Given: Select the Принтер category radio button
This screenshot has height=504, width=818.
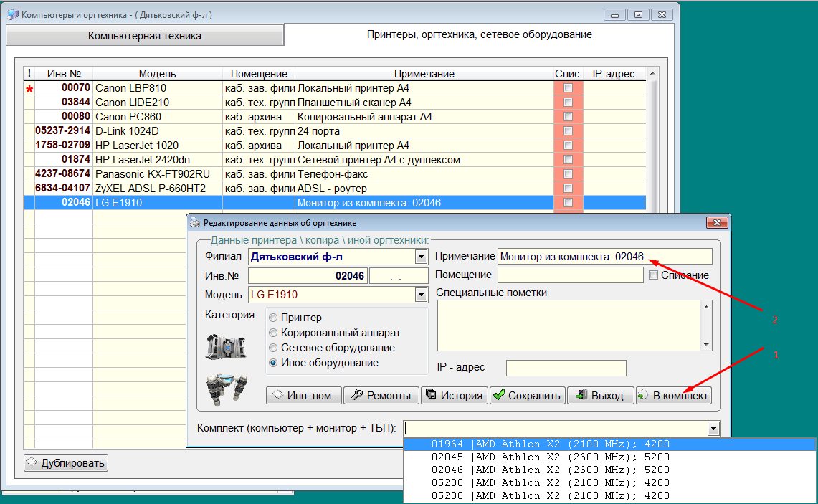Looking at the screenshot, I should pyautogui.click(x=273, y=318).
